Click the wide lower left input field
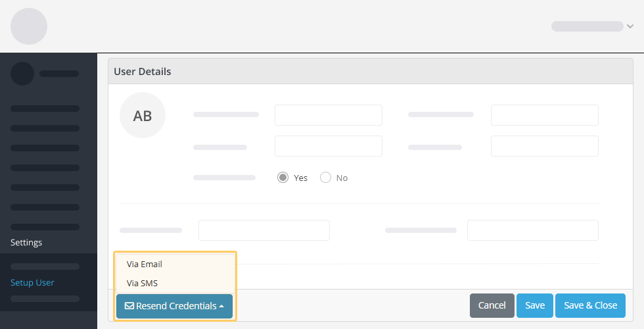644x329 pixels. 264,230
